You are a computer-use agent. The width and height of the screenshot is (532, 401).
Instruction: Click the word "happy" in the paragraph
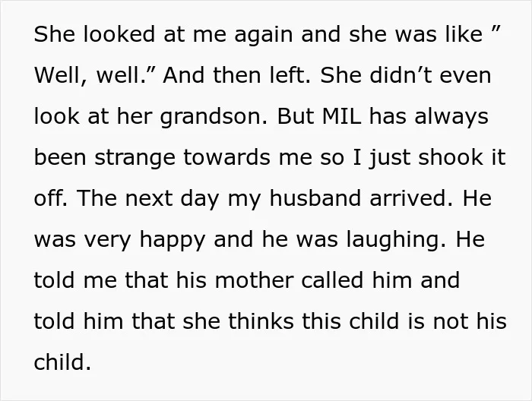click(x=173, y=240)
